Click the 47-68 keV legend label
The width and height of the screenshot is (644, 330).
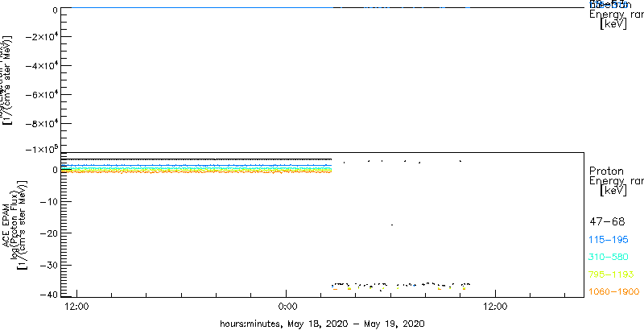tap(607, 222)
